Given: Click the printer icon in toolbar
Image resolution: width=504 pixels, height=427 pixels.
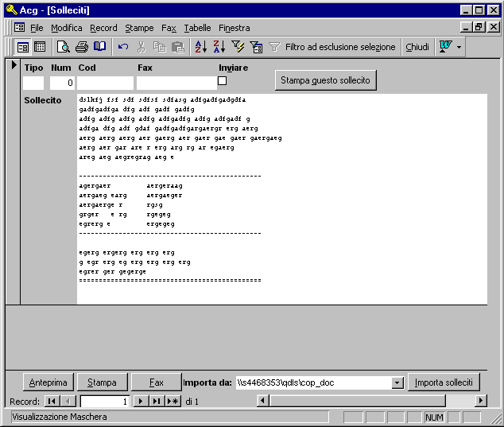Looking at the screenshot, I should point(82,47).
